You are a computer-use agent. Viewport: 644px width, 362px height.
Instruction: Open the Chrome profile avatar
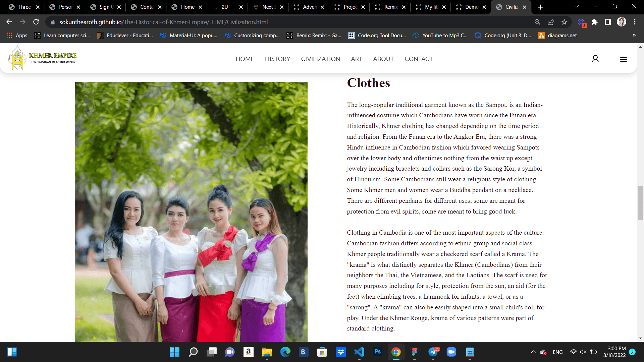622,22
